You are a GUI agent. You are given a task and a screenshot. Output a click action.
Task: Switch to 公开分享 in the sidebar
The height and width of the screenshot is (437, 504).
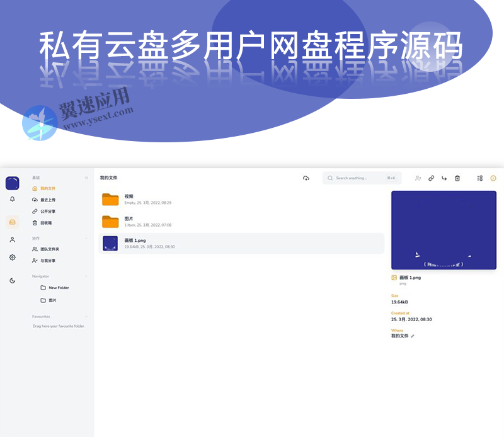[x=48, y=211]
